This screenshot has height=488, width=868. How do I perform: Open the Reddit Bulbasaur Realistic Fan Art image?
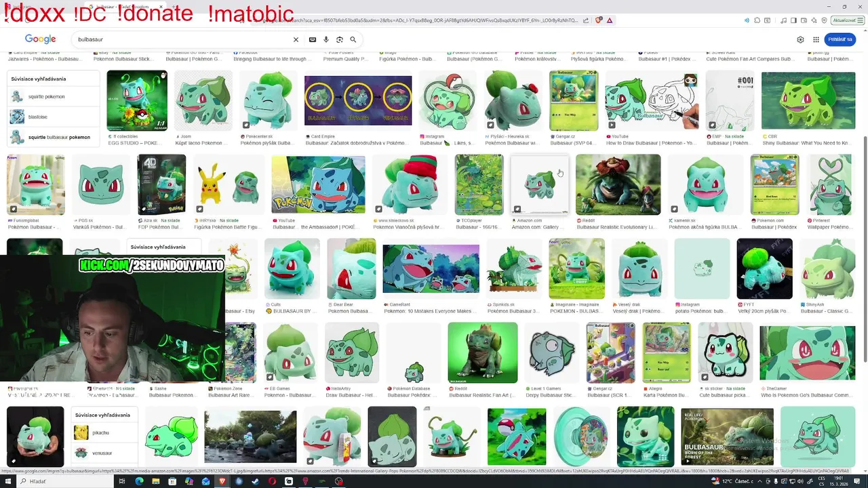(x=483, y=352)
